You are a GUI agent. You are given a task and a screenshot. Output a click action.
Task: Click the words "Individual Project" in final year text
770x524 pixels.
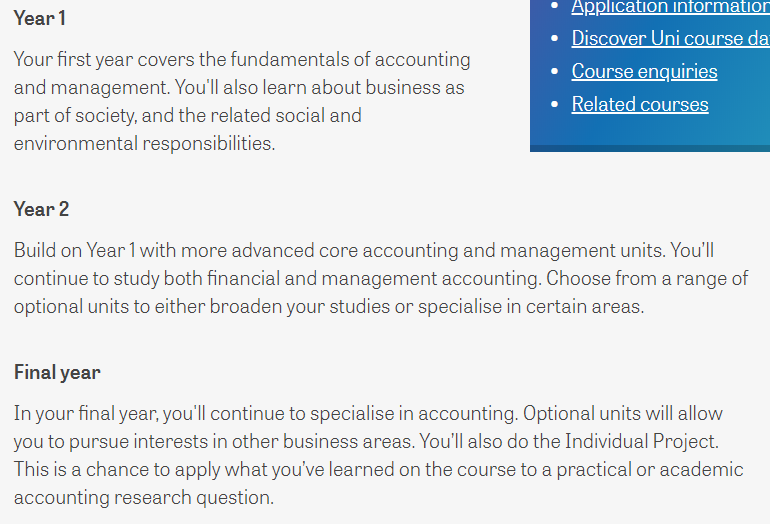point(639,441)
